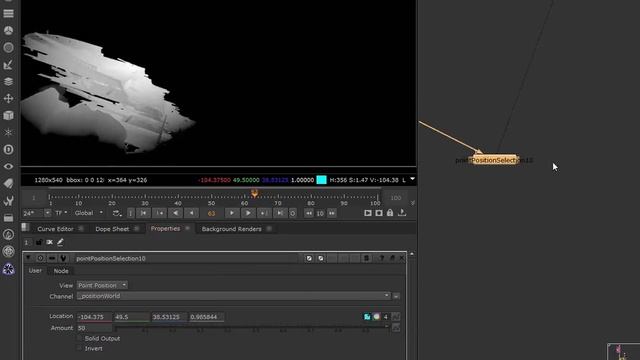640x360 pixels.
Task: Open the circular target plugin icon
Action: coord(8,251)
